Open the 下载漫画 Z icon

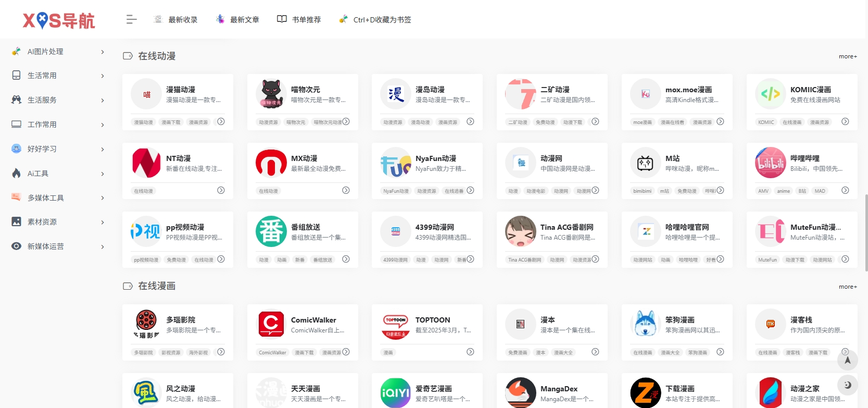click(646, 392)
